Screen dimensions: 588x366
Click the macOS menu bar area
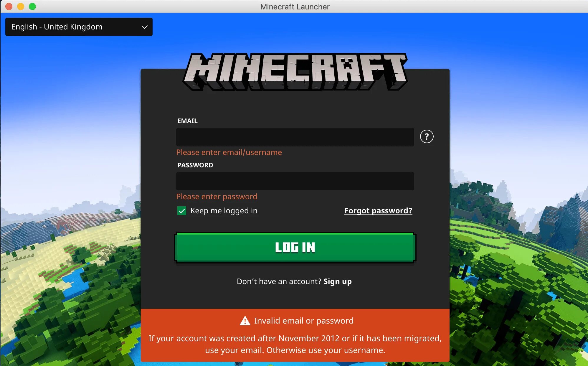(294, 6)
